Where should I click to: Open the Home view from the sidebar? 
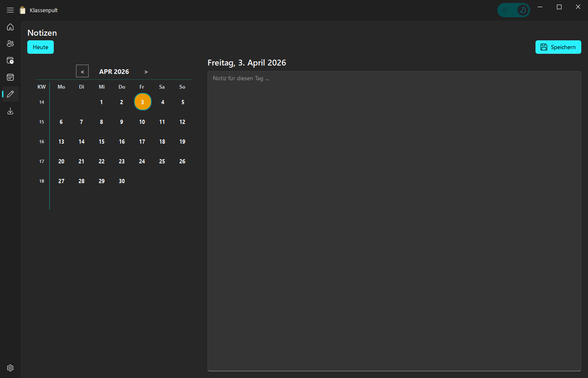coord(10,27)
